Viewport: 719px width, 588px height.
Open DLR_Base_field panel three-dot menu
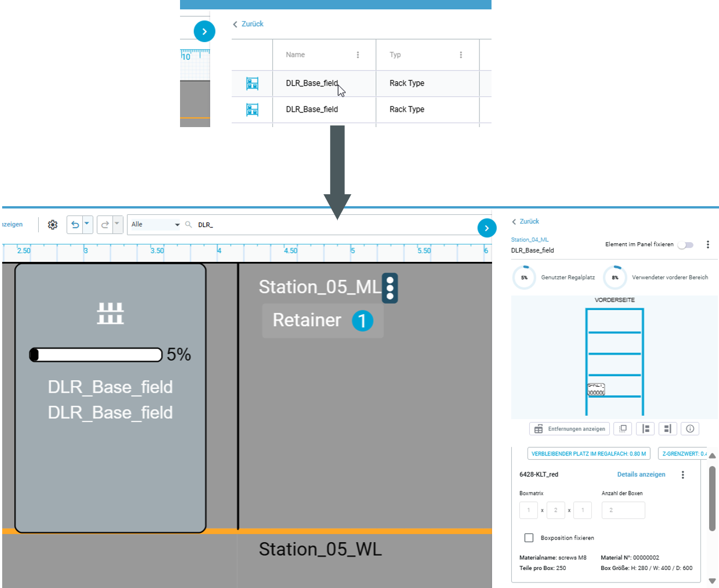[708, 244]
